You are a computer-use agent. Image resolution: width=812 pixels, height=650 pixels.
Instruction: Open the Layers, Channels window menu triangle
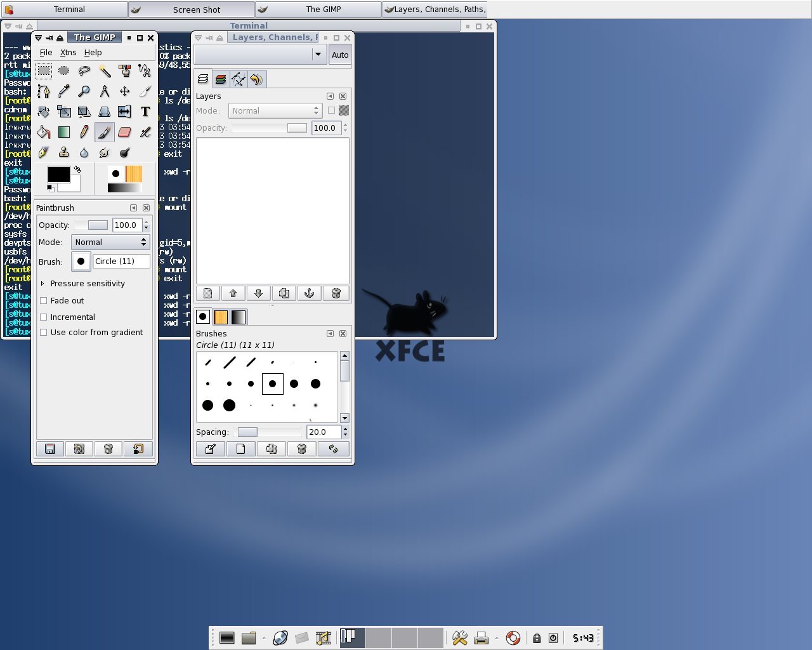198,37
